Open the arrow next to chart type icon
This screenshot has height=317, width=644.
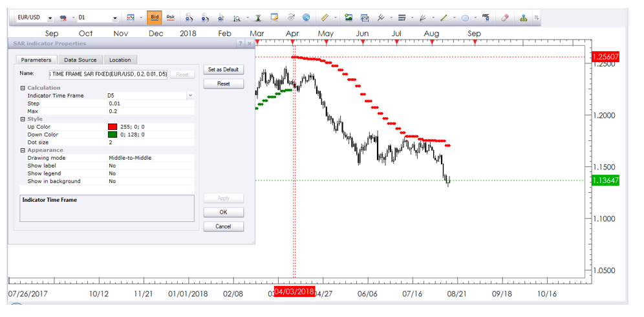[141, 18]
